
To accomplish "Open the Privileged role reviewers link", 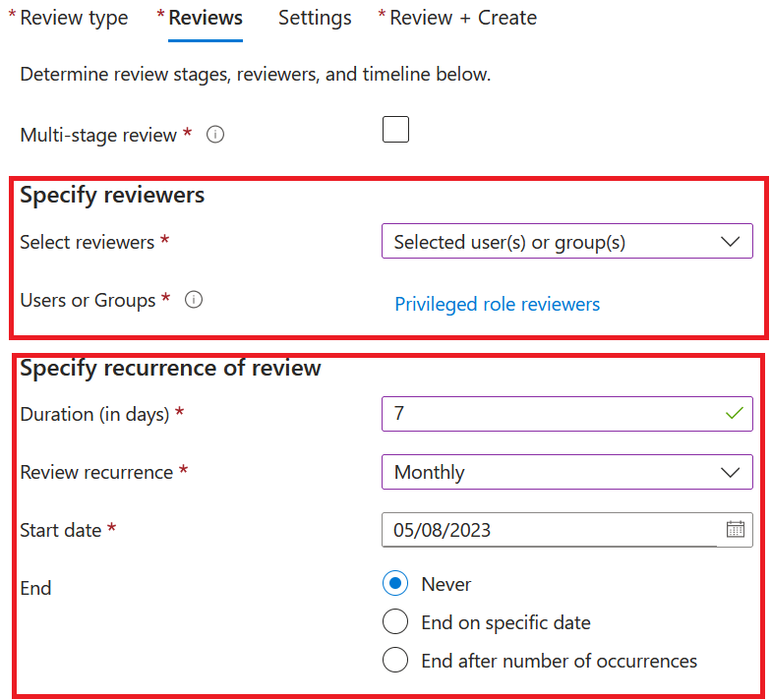I will pos(497,304).
